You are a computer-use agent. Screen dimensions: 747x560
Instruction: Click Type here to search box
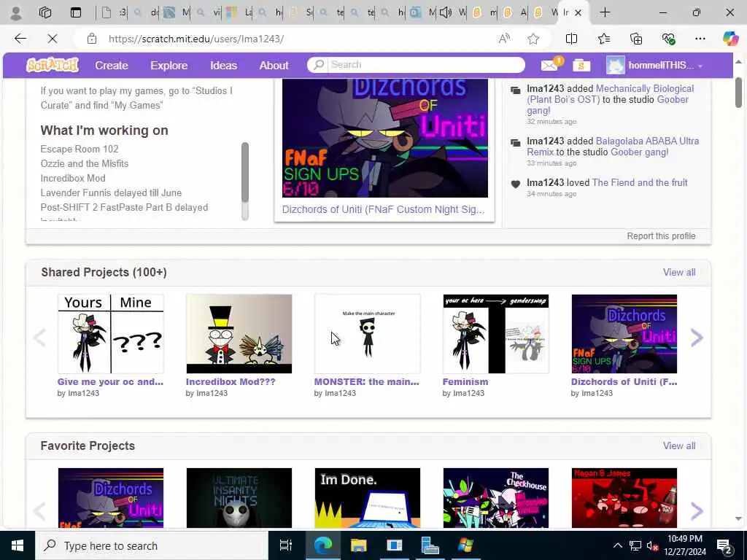coord(152,545)
